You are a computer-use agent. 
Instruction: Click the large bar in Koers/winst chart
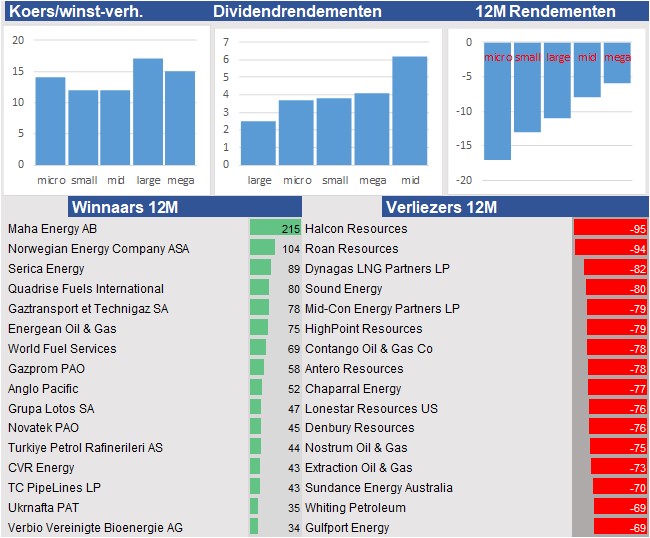click(x=148, y=111)
